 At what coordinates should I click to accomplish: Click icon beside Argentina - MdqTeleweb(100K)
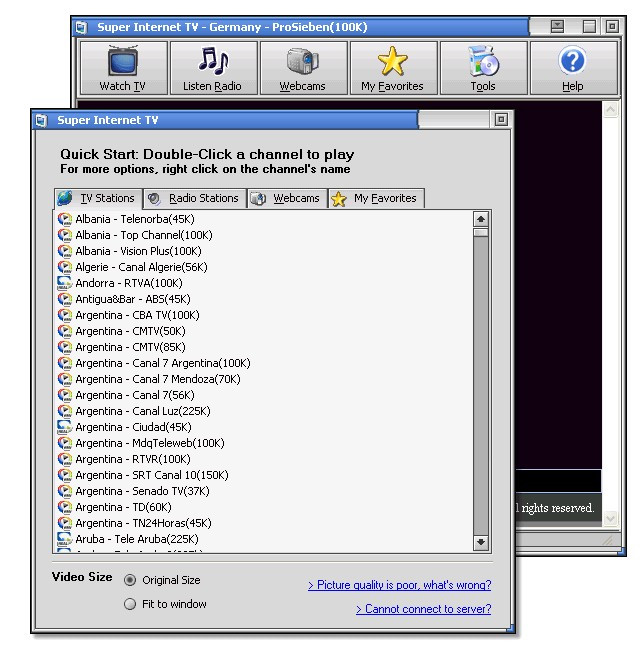click(65, 443)
